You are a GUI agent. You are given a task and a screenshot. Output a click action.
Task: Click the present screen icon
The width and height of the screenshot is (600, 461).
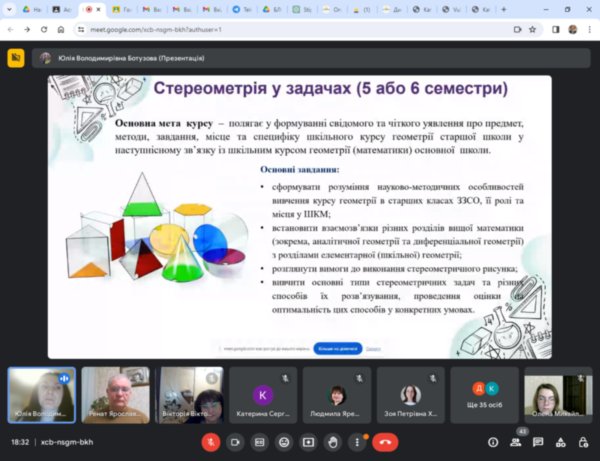[308, 441]
